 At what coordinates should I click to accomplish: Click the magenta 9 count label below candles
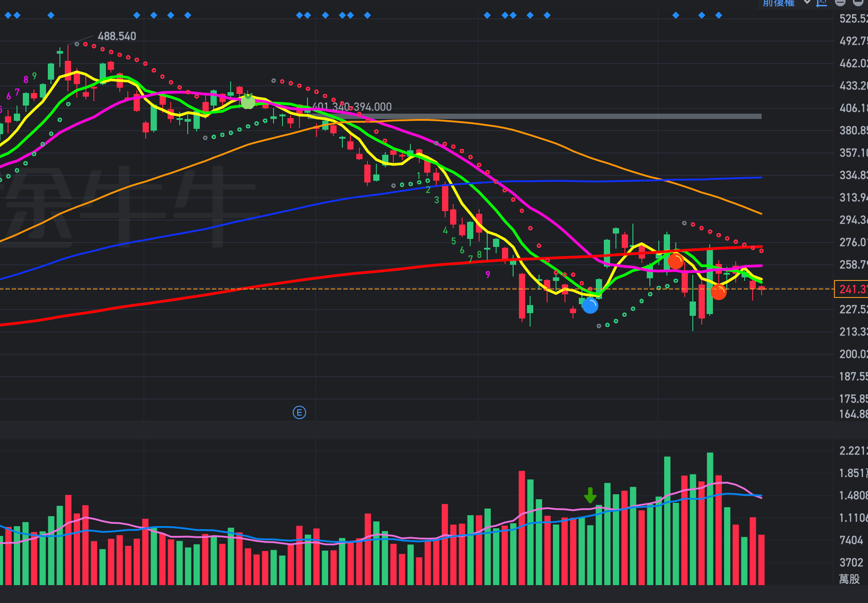point(488,275)
